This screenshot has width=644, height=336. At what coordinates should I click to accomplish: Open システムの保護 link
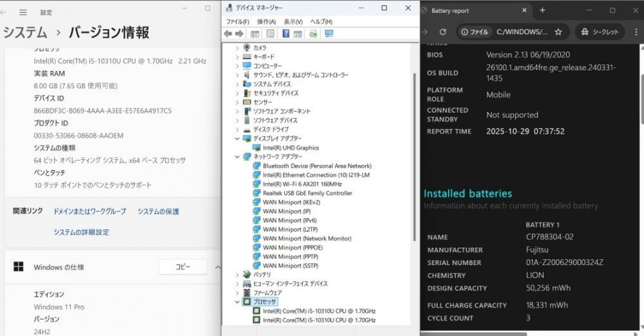coord(158,212)
